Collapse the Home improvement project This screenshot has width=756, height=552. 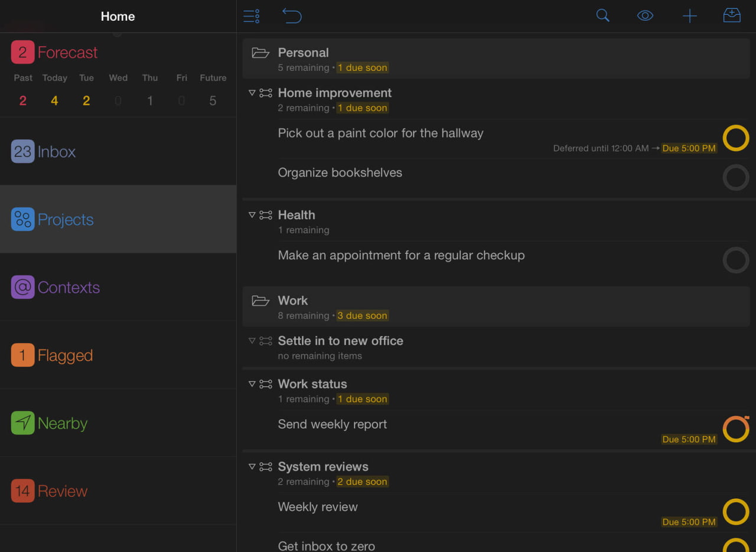tap(252, 93)
